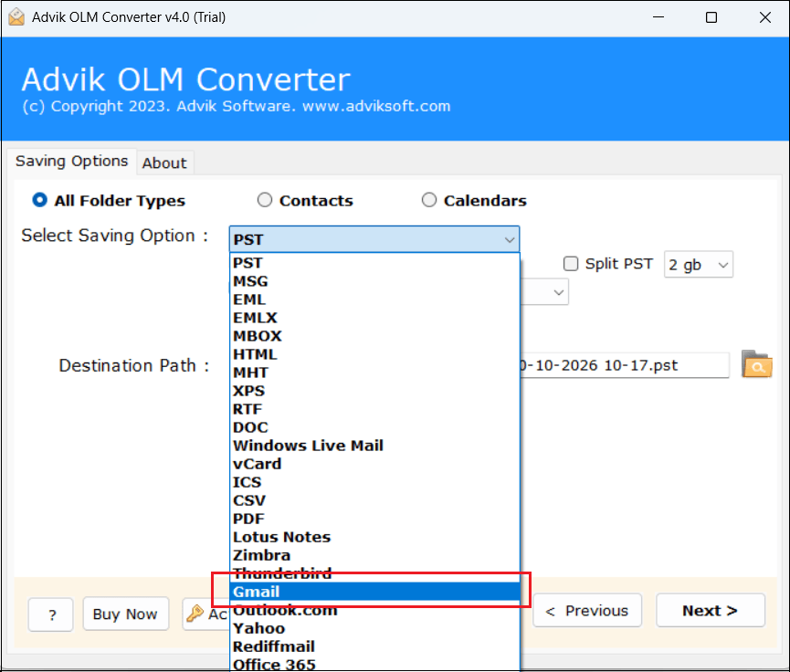Viewport: 790px width, 672px height.
Task: Click the < Previous button
Action: coord(587,610)
